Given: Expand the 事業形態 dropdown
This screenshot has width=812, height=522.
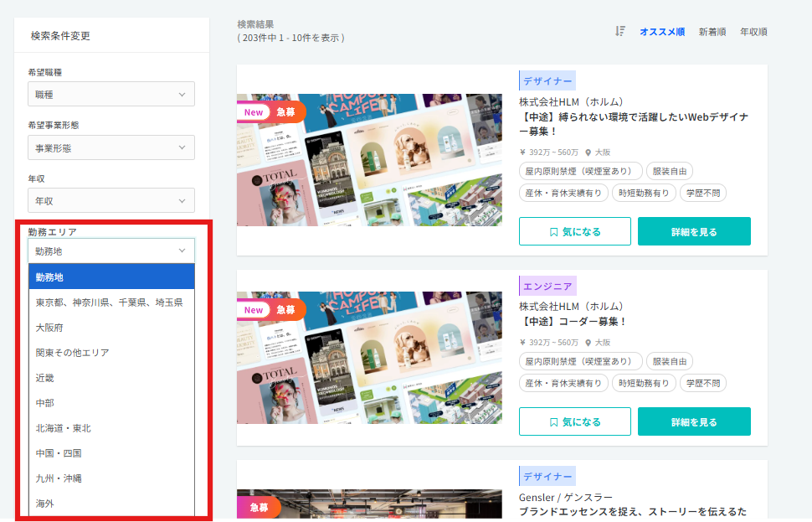Looking at the screenshot, I should coord(111,147).
